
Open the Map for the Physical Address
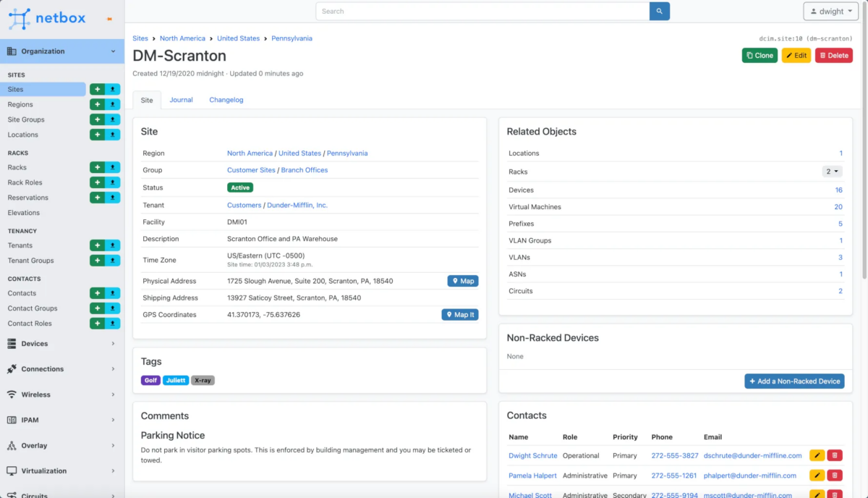pos(463,281)
